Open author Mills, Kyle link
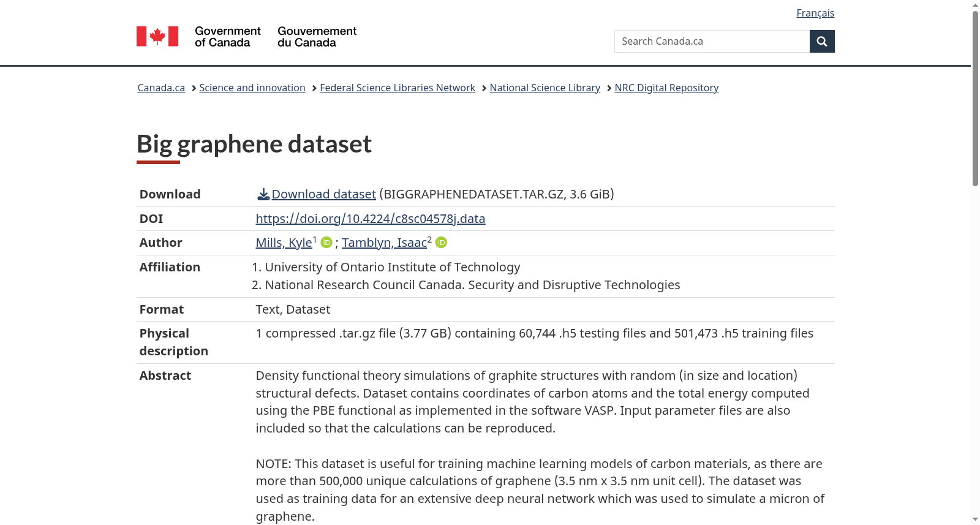The height and width of the screenshot is (525, 980). (x=284, y=243)
